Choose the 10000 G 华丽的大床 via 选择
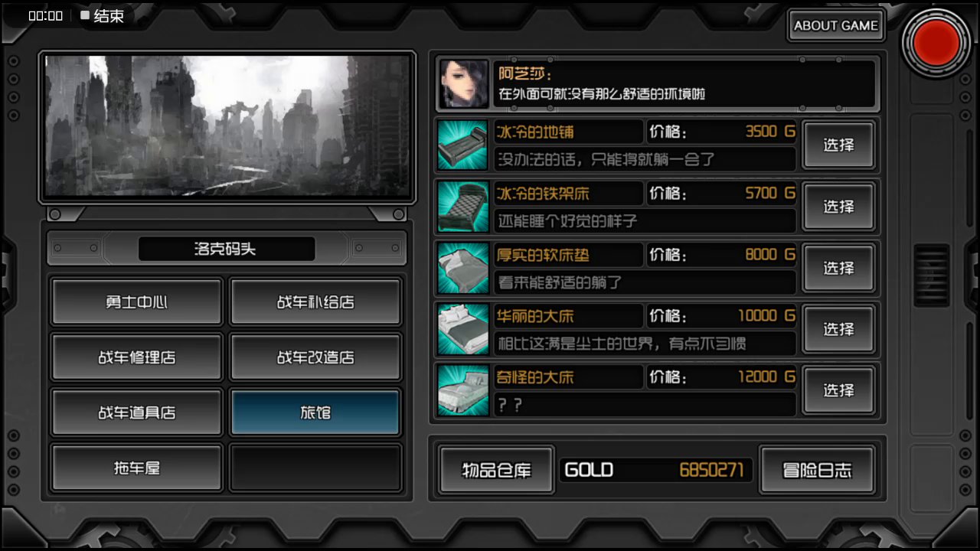This screenshot has height=551, width=980. pyautogui.click(x=838, y=329)
